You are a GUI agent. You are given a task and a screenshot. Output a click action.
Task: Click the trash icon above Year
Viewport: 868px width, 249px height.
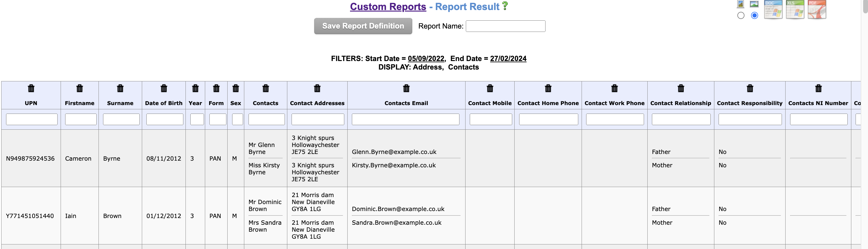[x=195, y=88]
